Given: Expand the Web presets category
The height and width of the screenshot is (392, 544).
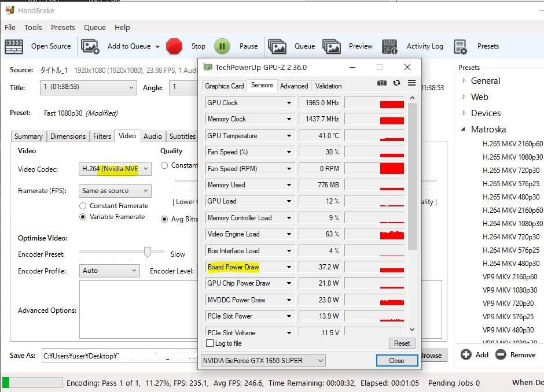Looking at the screenshot, I should click(464, 97).
